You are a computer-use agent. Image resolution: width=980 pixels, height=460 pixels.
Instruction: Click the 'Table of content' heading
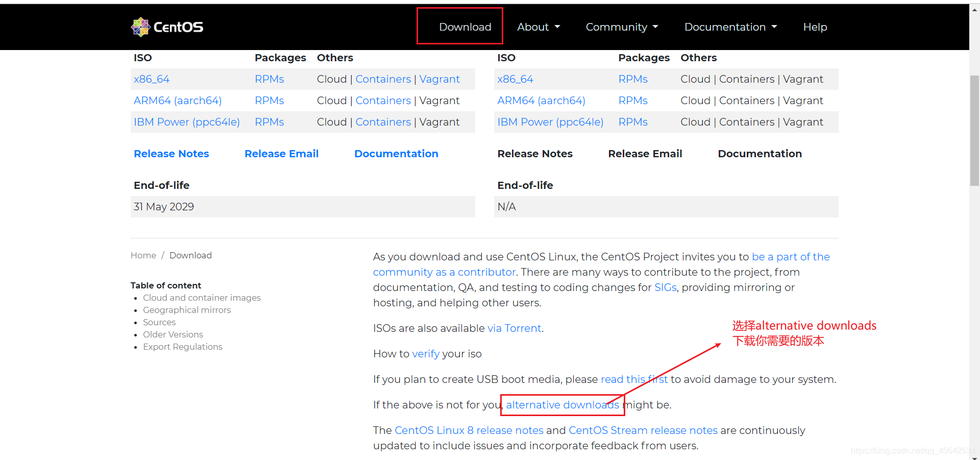click(x=166, y=285)
